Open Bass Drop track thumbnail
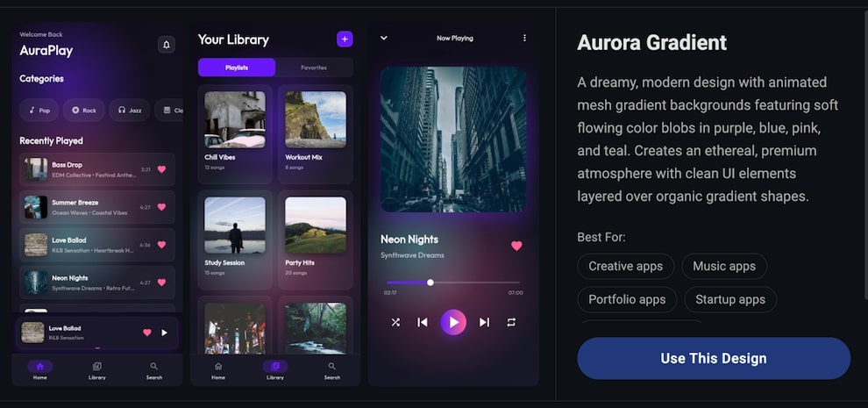The image size is (868, 408). click(x=36, y=169)
